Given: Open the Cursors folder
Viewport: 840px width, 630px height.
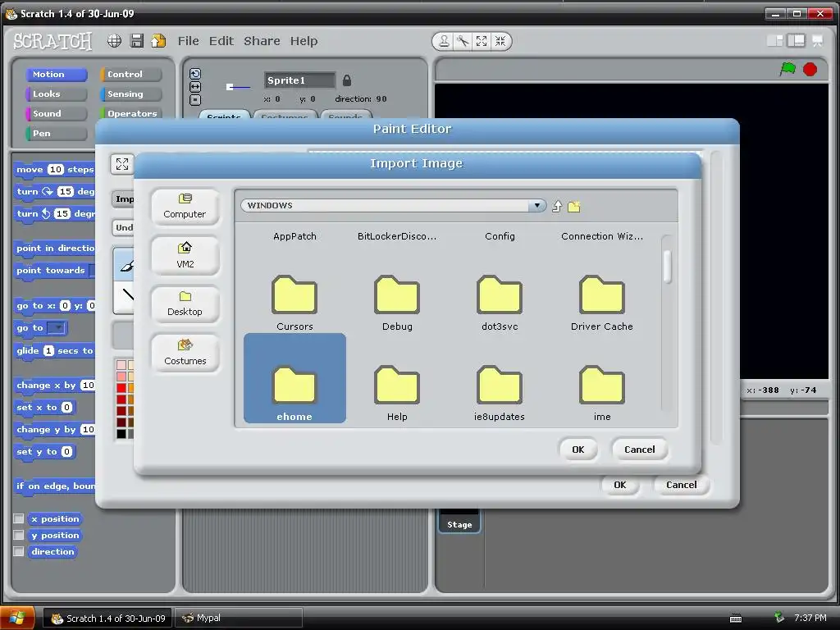Looking at the screenshot, I should click(x=294, y=303).
